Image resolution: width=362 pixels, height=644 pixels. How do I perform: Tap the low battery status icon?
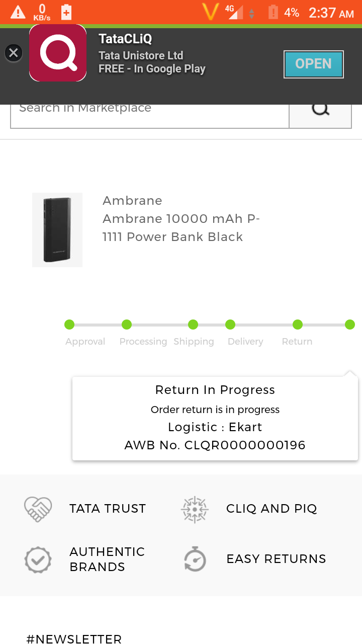point(273,12)
